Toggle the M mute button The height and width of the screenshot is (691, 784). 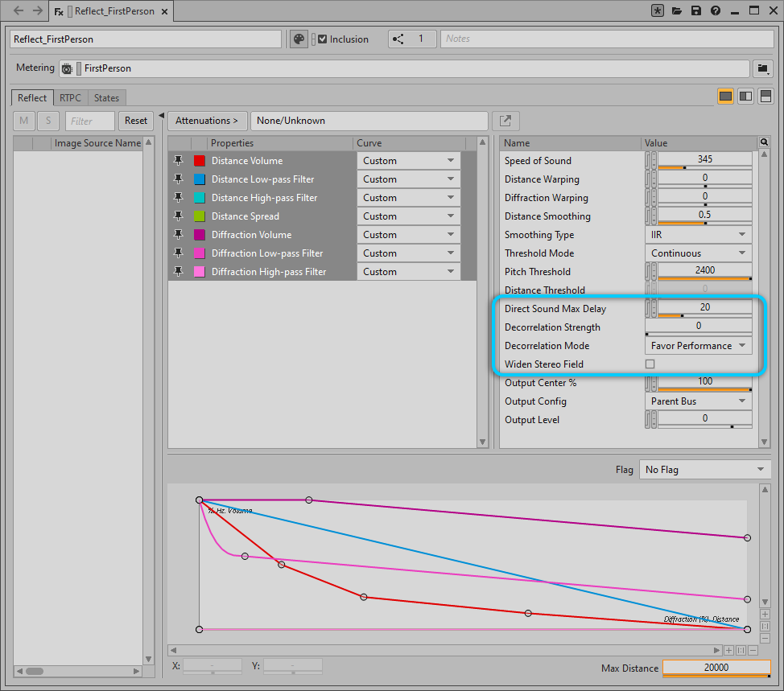[23, 121]
